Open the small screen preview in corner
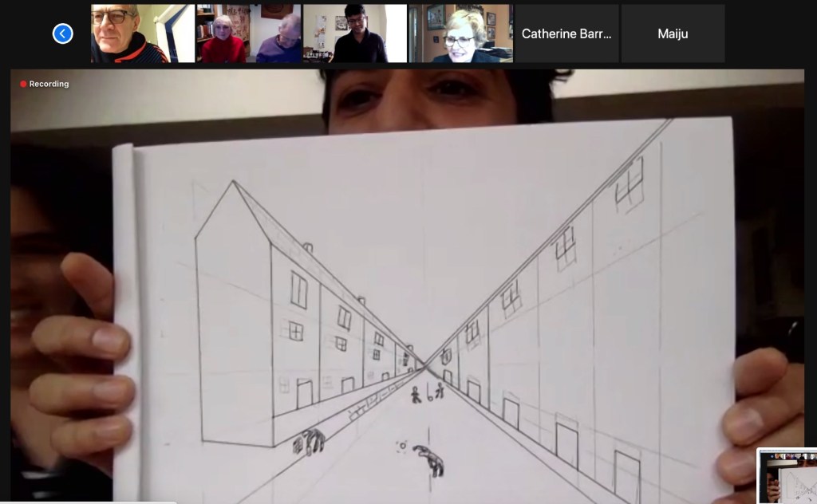This screenshot has width=817, height=504. [787, 476]
